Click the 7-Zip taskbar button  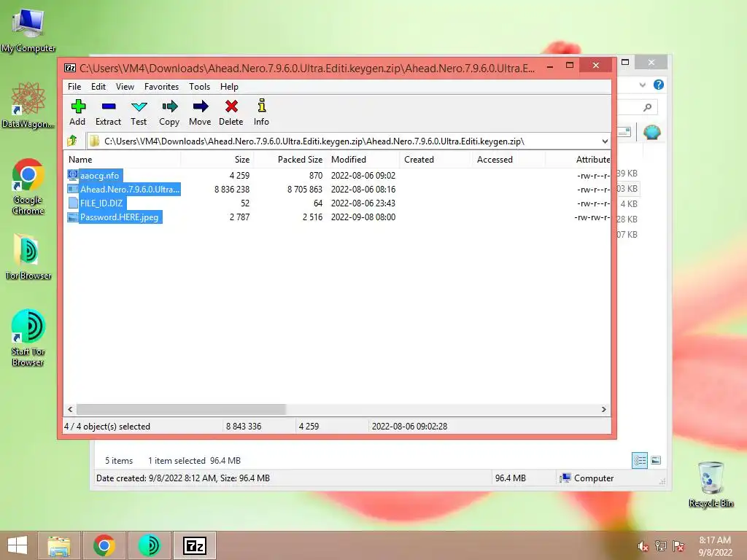click(194, 545)
